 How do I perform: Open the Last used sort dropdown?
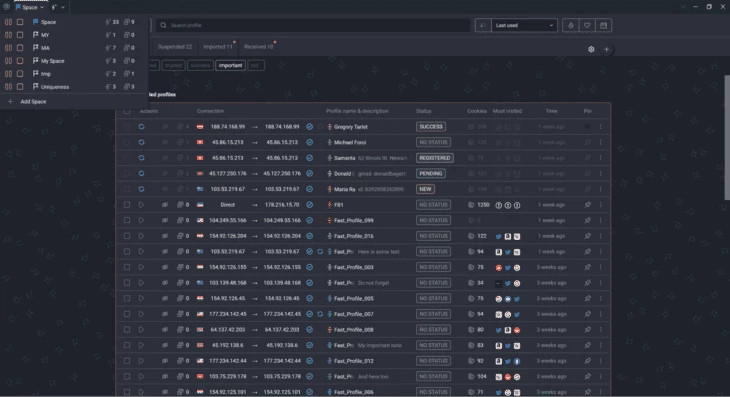click(x=524, y=25)
